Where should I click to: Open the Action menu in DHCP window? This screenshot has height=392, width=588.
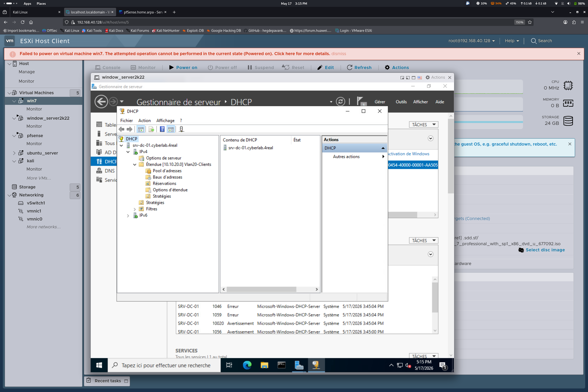tap(144, 121)
